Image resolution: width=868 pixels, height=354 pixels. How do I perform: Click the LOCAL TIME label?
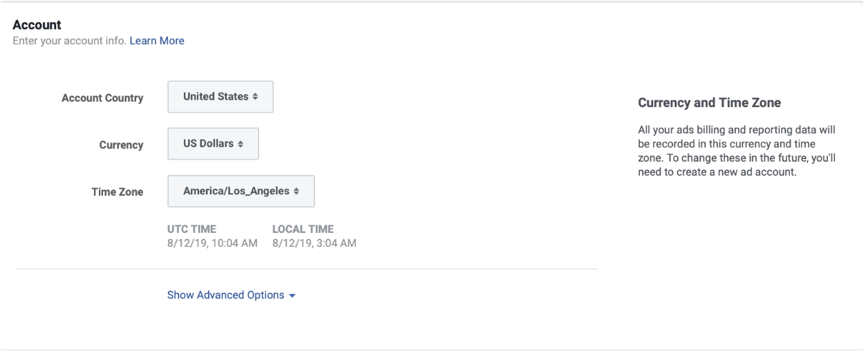[303, 229]
